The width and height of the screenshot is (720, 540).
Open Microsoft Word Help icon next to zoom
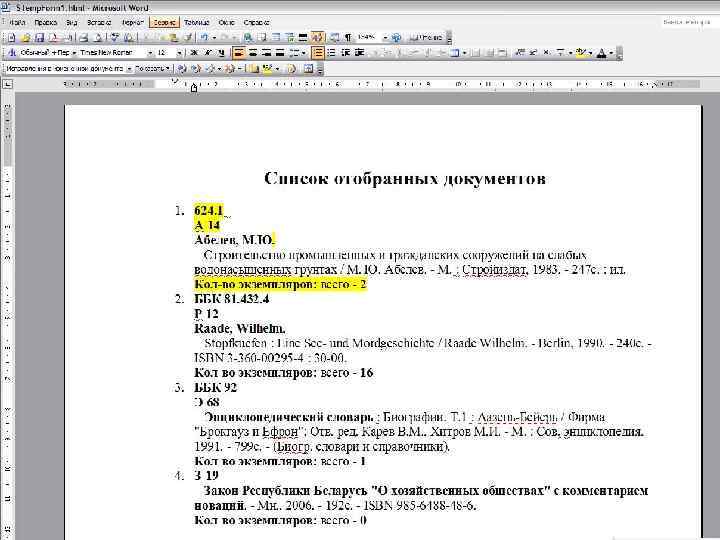coord(396,38)
